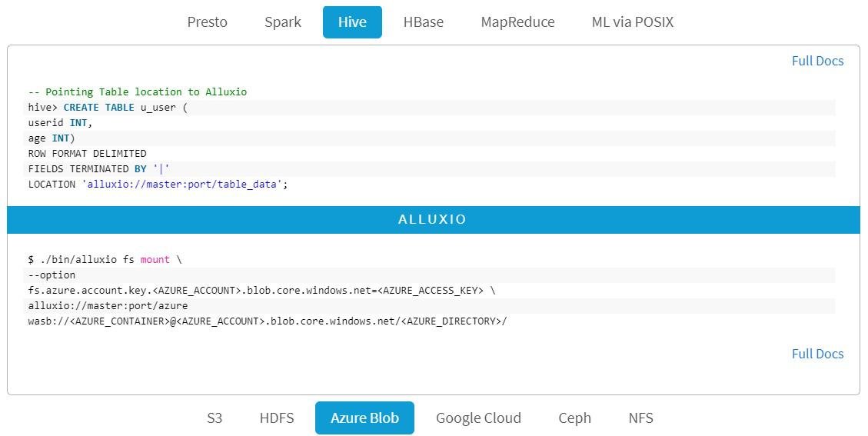Open Full Docs link above Hive code
Viewport: 868px width, 436px height.
pos(817,61)
